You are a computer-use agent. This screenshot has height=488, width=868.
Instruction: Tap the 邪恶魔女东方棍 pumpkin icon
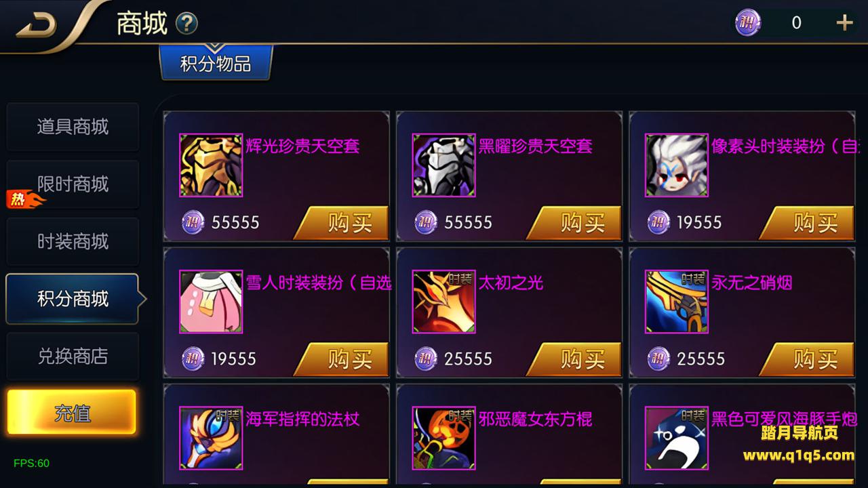pyautogui.click(x=443, y=438)
